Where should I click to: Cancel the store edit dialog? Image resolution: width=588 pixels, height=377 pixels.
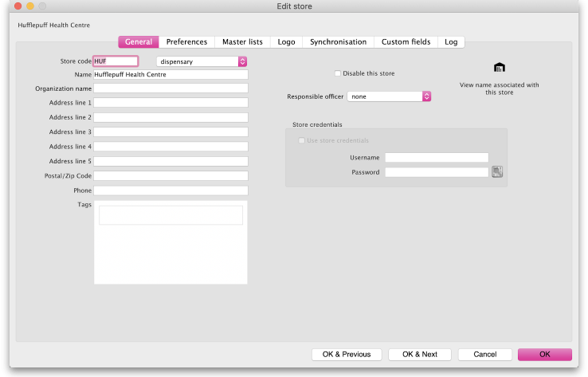coord(484,354)
